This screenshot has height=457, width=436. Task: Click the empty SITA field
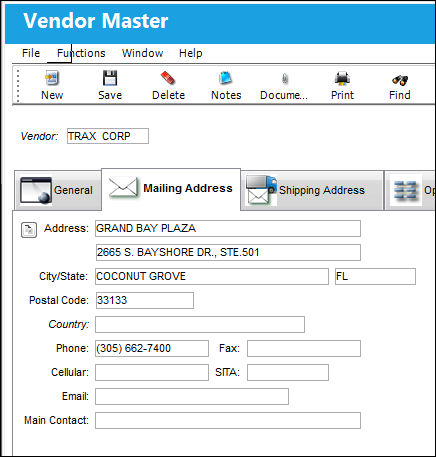(288, 372)
